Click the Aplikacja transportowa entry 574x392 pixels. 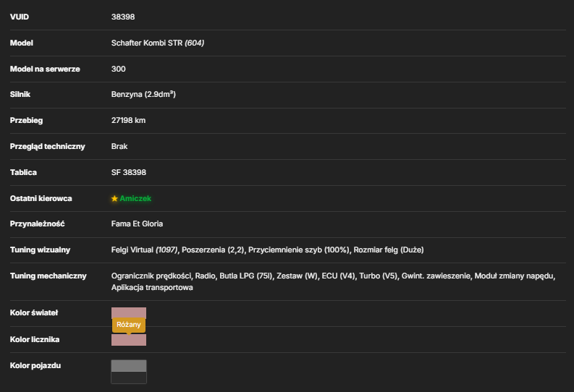152,287
